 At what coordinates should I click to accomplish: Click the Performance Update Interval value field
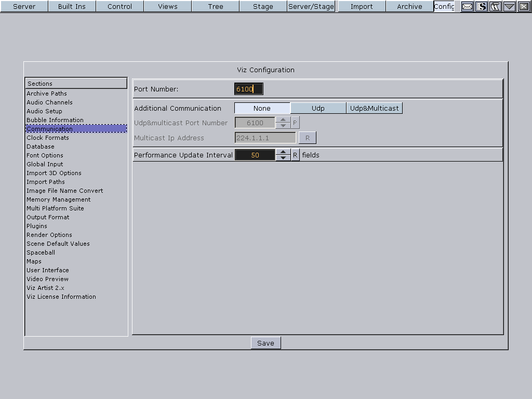point(255,155)
